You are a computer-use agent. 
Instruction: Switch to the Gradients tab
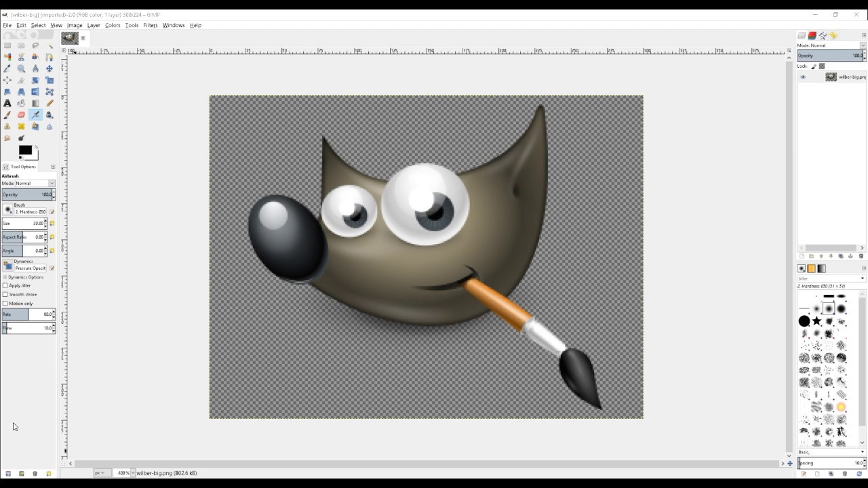tap(821, 268)
